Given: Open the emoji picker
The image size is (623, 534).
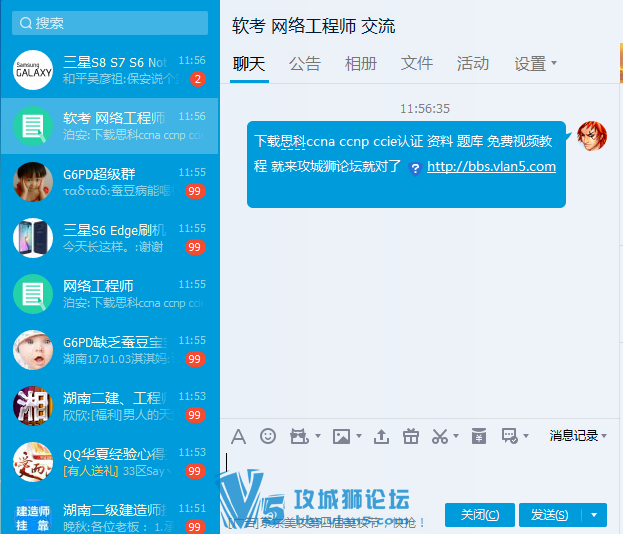Looking at the screenshot, I should click(267, 436).
